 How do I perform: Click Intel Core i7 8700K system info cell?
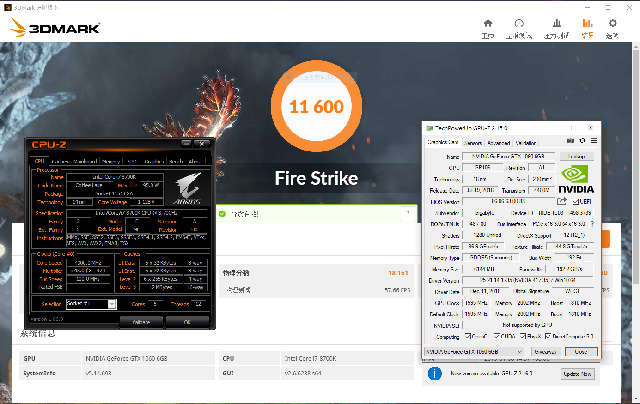click(x=347, y=358)
